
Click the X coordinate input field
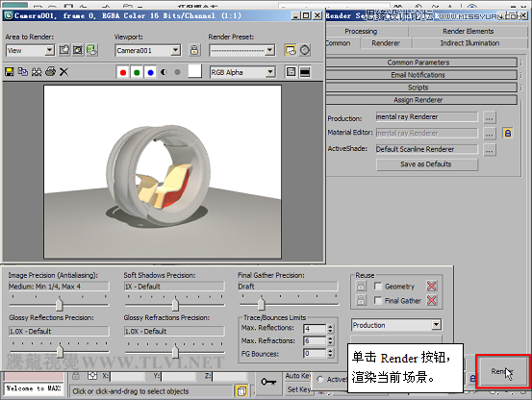[x=127, y=376]
